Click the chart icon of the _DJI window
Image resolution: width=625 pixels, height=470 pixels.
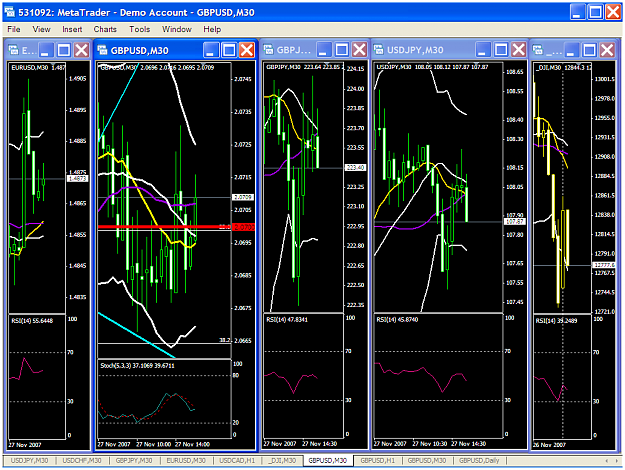(x=538, y=50)
